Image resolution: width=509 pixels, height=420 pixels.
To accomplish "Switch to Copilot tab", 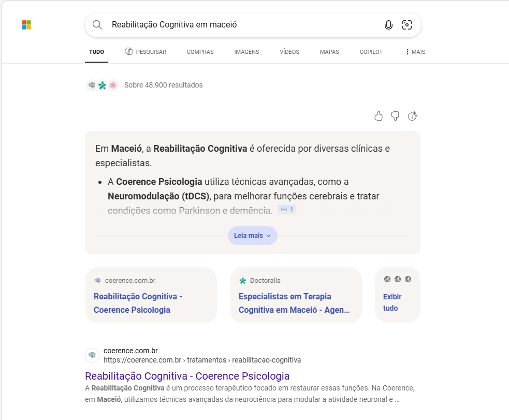I will (x=371, y=52).
